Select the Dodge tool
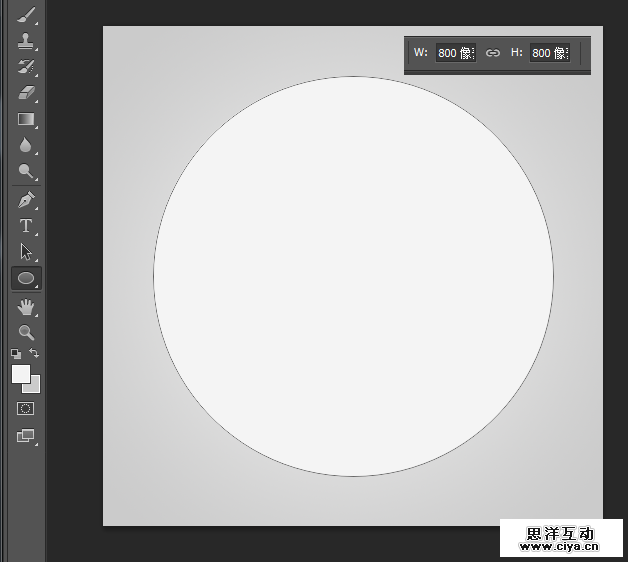Viewport: 628px width, 562px height. tap(26, 172)
